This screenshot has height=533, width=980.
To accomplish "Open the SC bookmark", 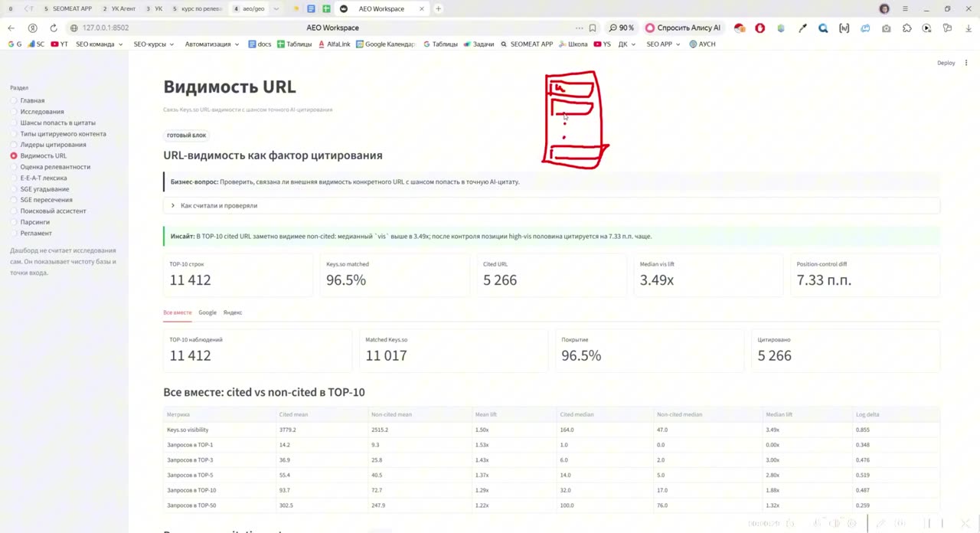I will click(x=36, y=44).
